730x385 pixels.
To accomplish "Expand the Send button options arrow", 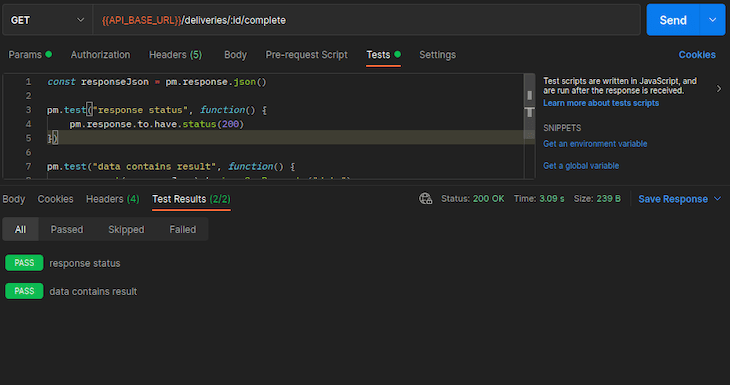I will pos(712,20).
